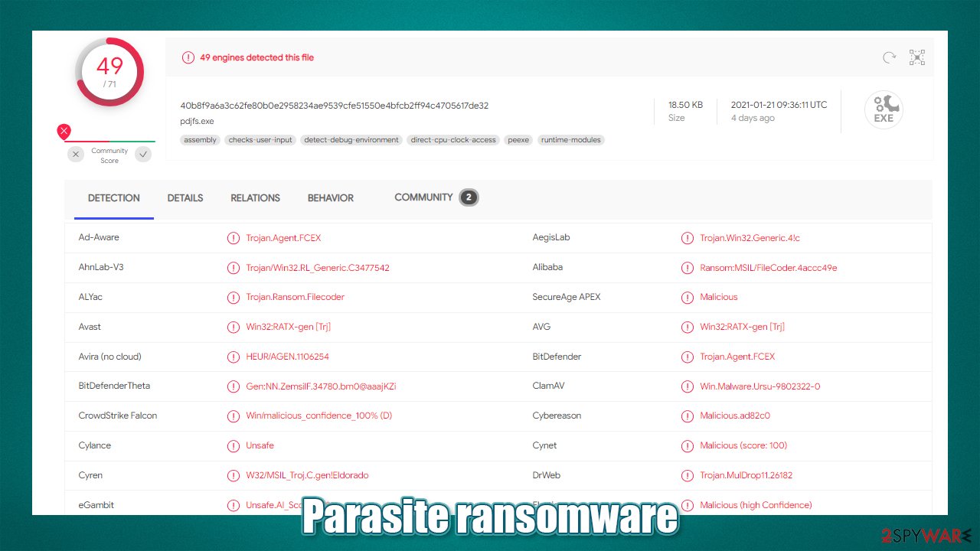The width and height of the screenshot is (980, 551).
Task: Click the warning icon for BitDefender detection
Action: coord(687,357)
